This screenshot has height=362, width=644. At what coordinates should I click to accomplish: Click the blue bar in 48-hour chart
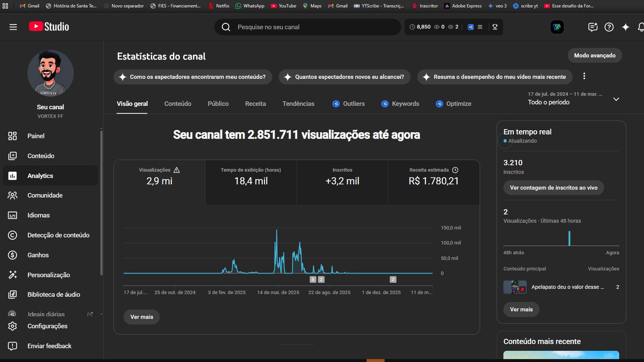point(569,238)
